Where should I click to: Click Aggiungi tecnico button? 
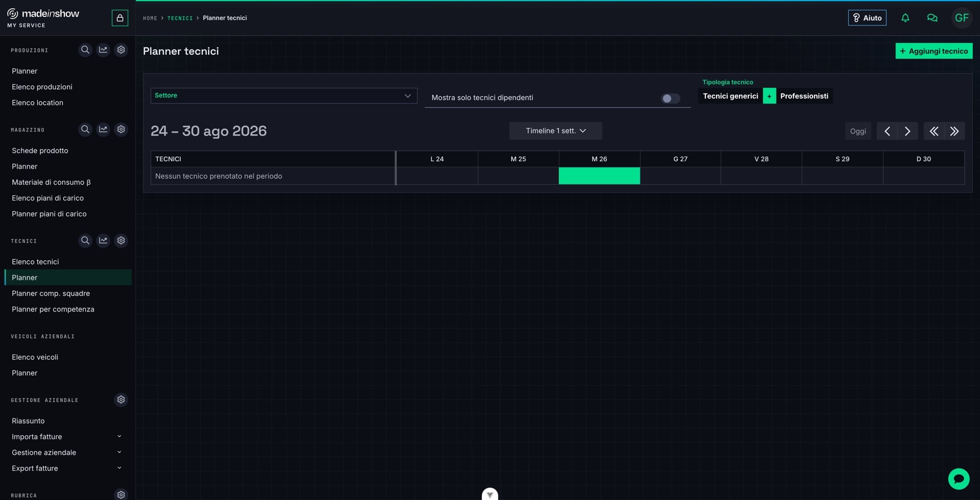[934, 51]
